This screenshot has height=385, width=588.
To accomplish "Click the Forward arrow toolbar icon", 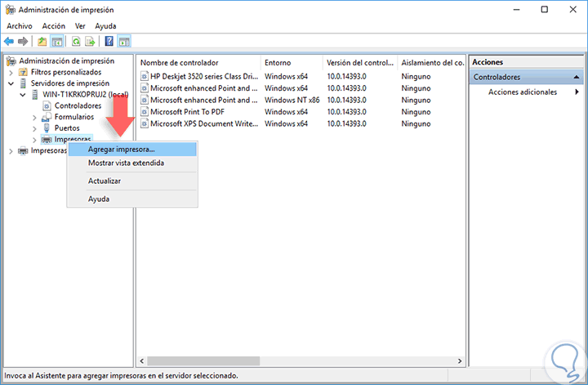I will (23, 41).
